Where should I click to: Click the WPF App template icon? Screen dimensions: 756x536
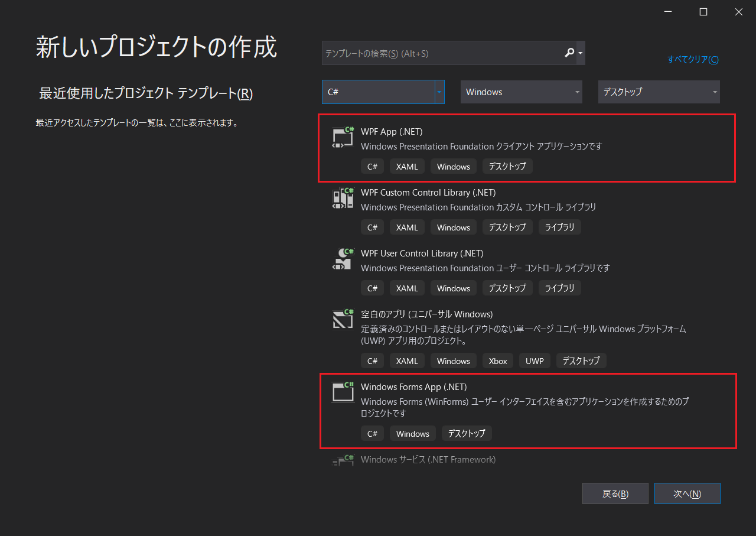point(343,137)
